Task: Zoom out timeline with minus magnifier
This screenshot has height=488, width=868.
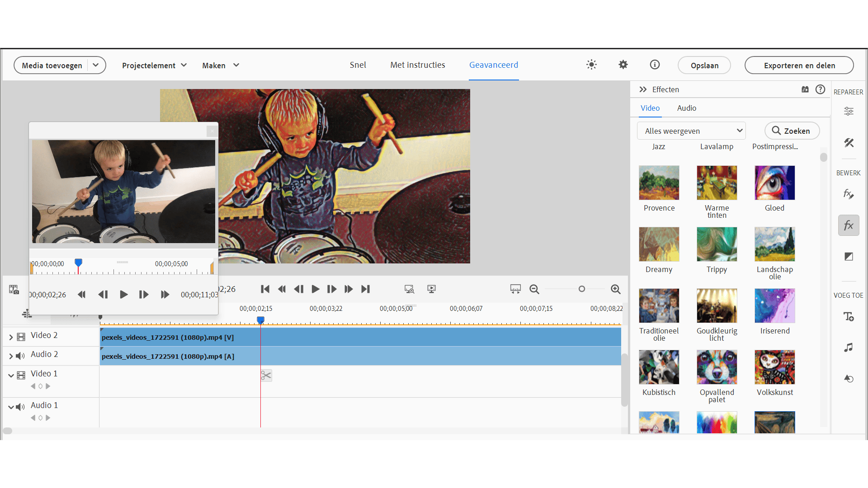Action: point(534,289)
